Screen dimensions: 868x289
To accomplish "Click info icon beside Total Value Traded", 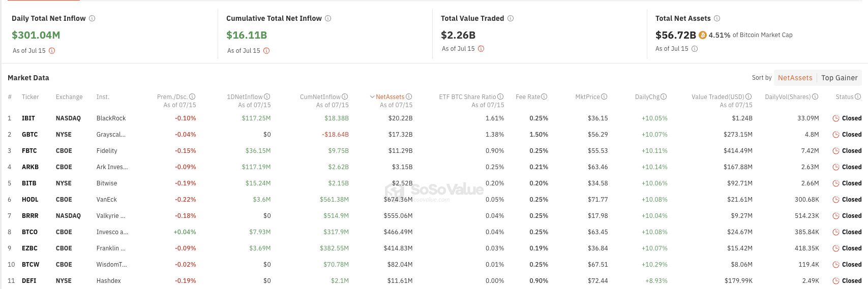I will (511, 18).
